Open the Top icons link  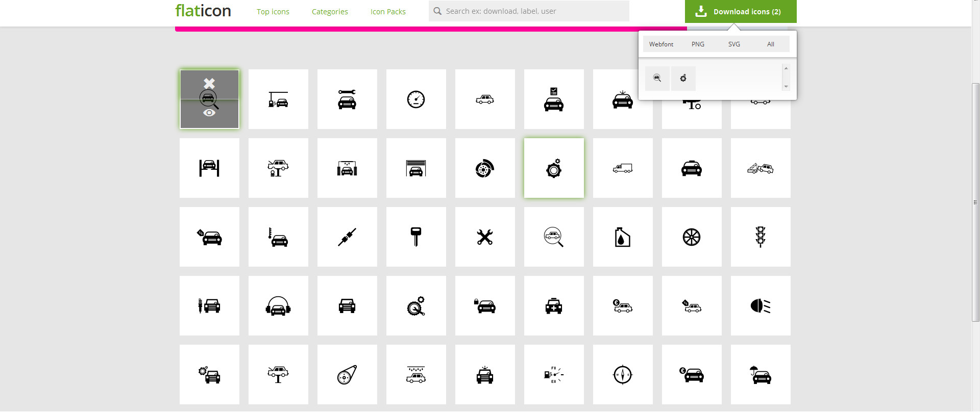(273, 12)
